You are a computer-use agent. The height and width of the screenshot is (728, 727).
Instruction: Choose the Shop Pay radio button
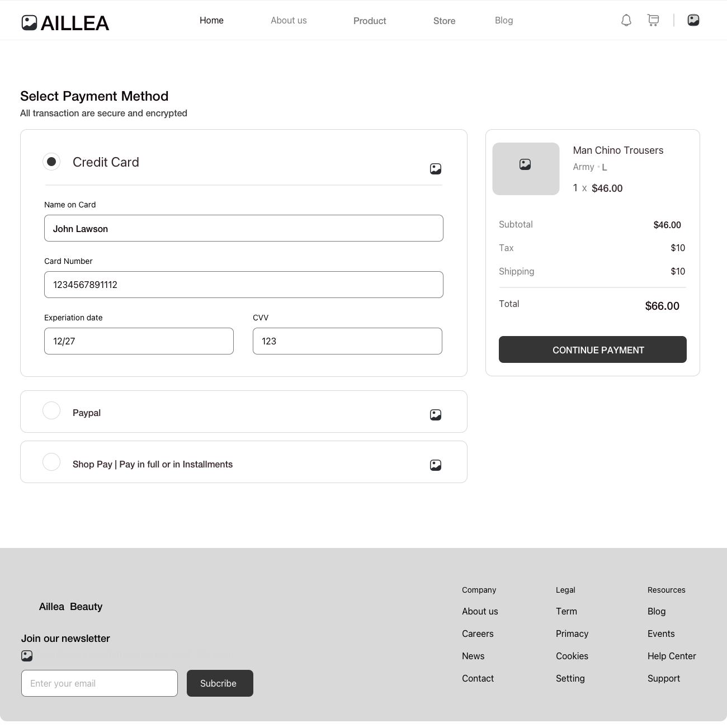pos(51,462)
